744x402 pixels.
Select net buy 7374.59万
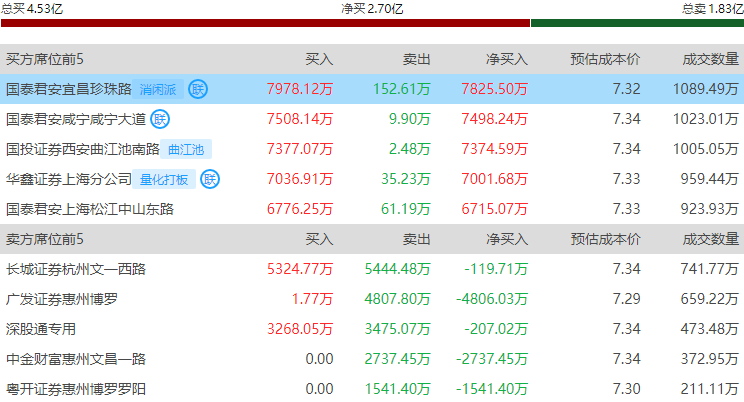pyautogui.click(x=494, y=149)
